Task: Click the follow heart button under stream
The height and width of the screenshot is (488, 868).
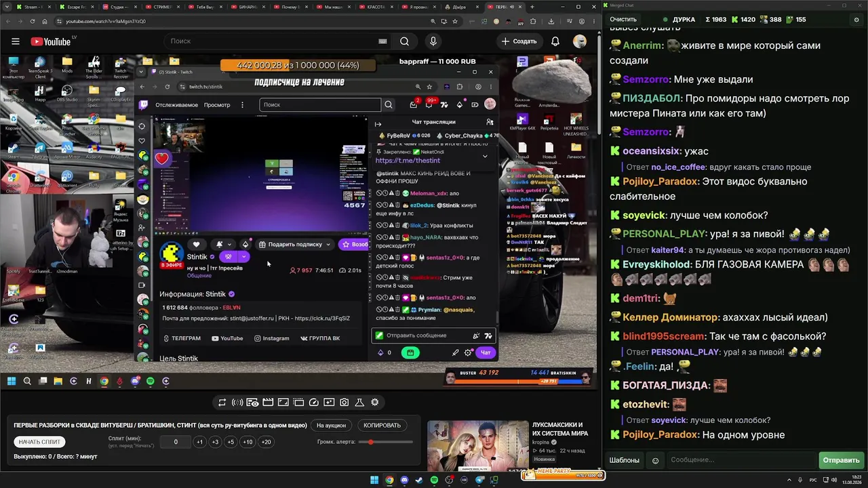Action: click(x=196, y=245)
